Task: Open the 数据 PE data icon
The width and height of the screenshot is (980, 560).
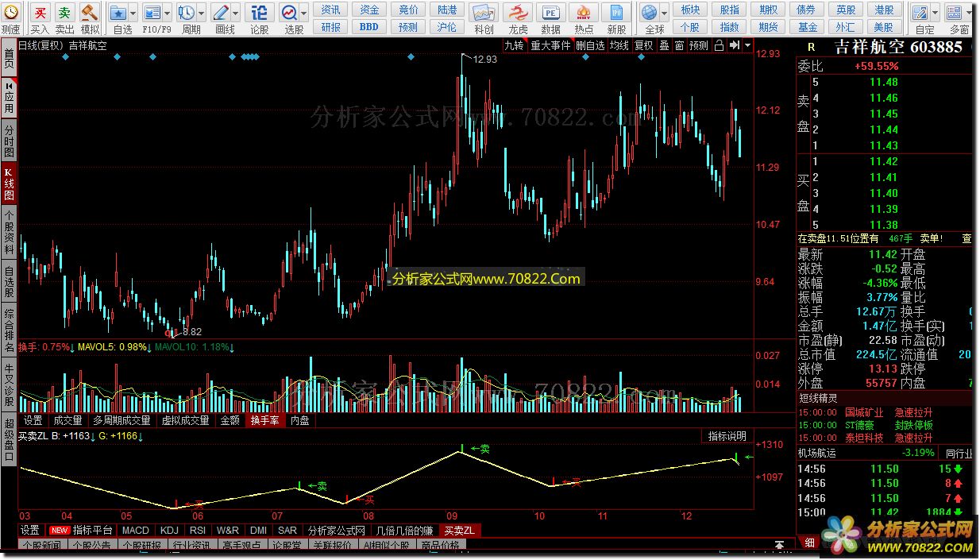Action: point(550,13)
